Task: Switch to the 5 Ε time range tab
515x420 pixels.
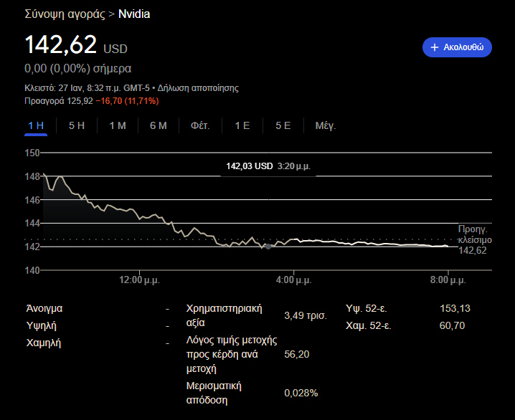Action: pyautogui.click(x=283, y=125)
